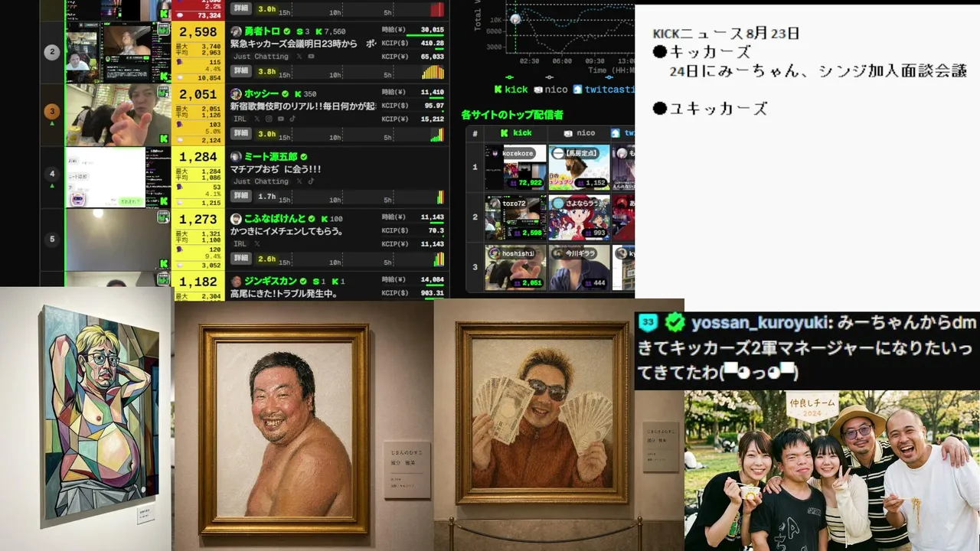980x551 pixels.
Task: Select the kick column header in top-streamers table
Action: coord(516,133)
